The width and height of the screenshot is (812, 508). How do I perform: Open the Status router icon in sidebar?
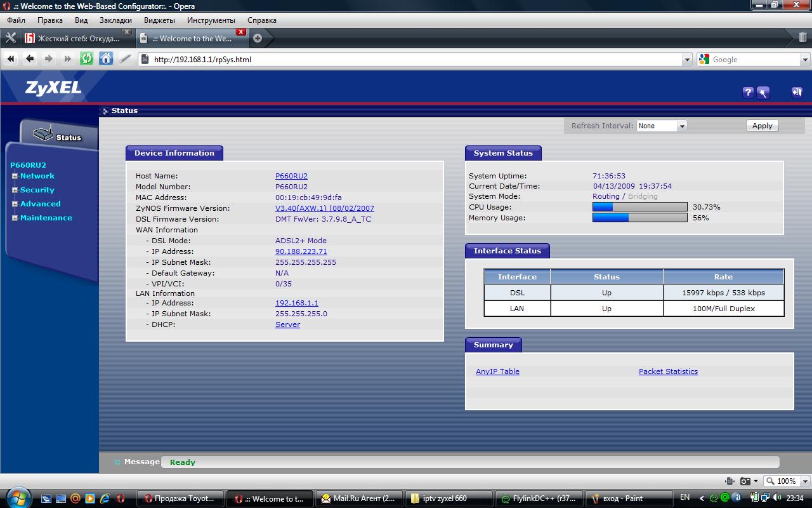coord(43,135)
